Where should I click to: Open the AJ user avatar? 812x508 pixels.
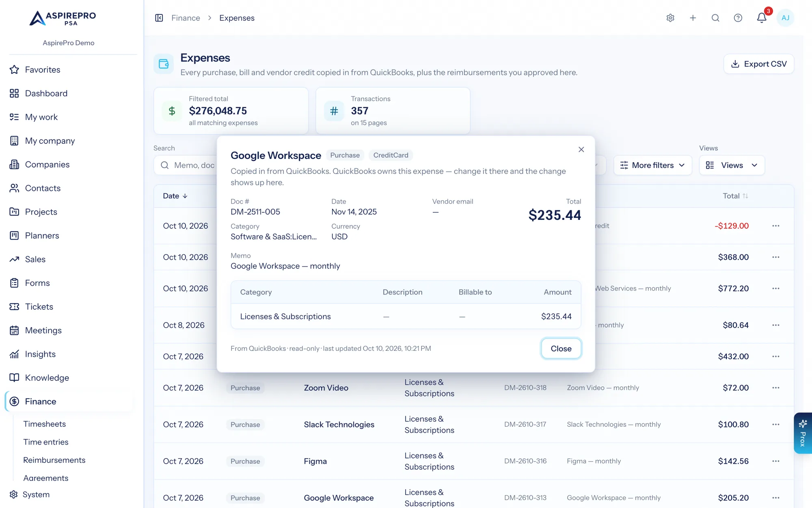coord(785,18)
